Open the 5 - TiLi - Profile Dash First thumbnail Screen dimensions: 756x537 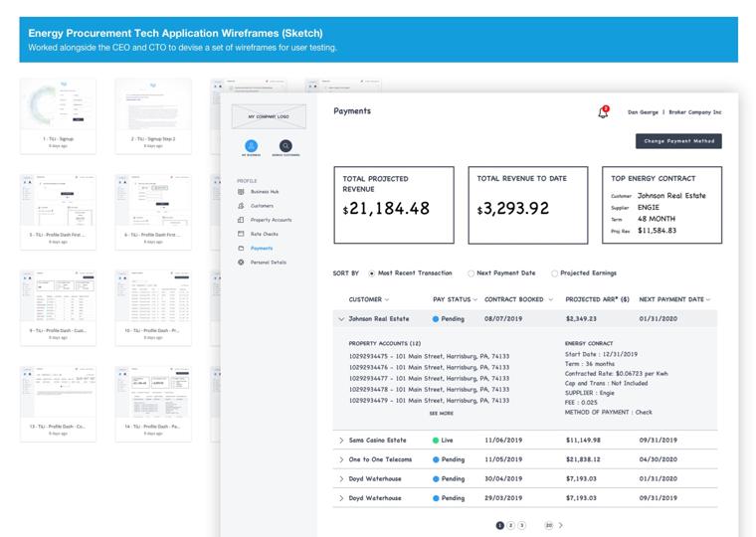tap(58, 212)
